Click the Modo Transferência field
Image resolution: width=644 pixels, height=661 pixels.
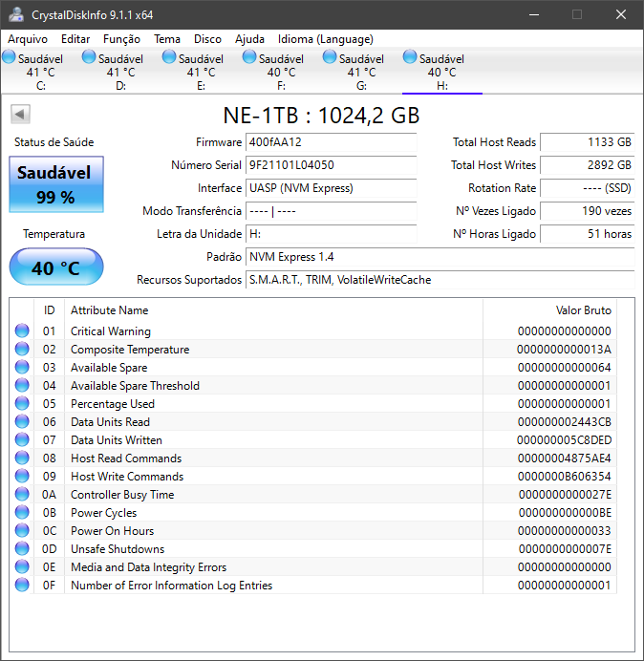tap(331, 211)
